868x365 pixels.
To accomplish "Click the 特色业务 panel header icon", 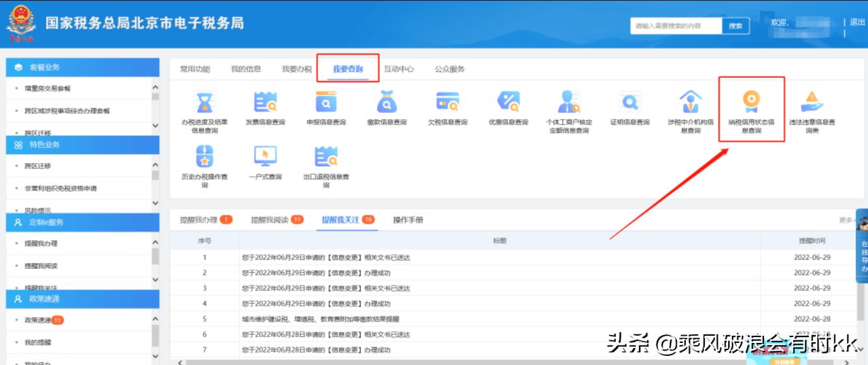I will click(18, 145).
